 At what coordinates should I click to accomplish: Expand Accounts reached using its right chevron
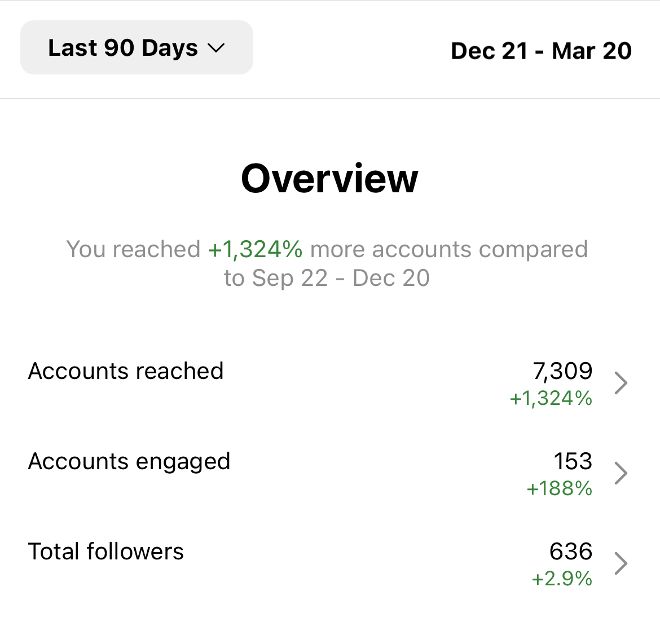pyautogui.click(x=621, y=383)
